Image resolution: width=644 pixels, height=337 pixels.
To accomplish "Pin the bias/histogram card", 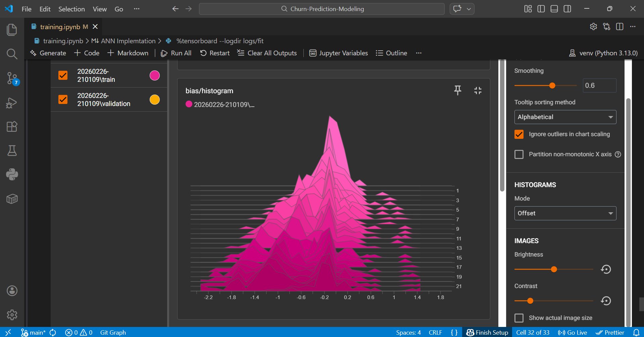I will click(x=457, y=90).
